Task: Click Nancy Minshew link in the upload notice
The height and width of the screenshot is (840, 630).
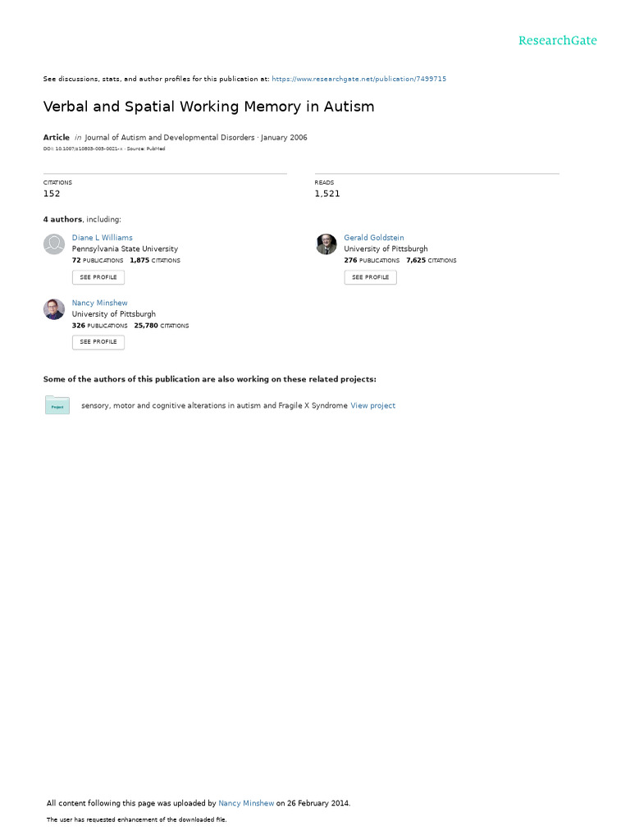Action: click(x=246, y=803)
